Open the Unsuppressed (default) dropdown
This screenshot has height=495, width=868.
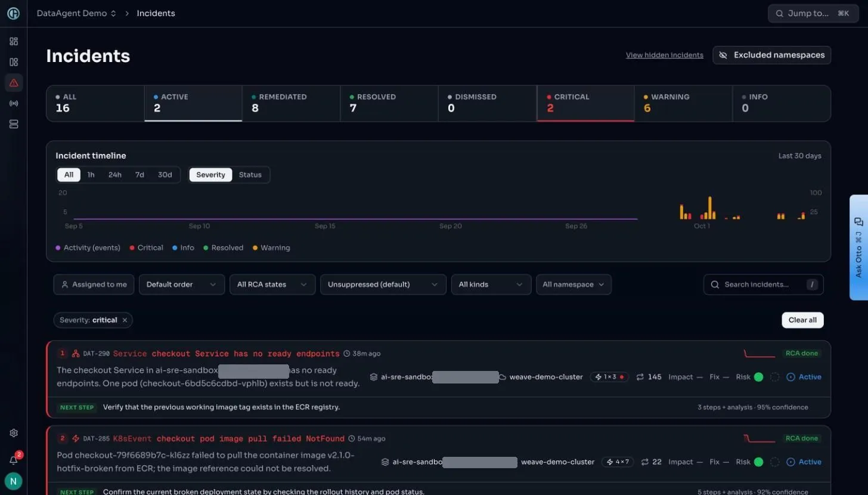click(x=383, y=284)
